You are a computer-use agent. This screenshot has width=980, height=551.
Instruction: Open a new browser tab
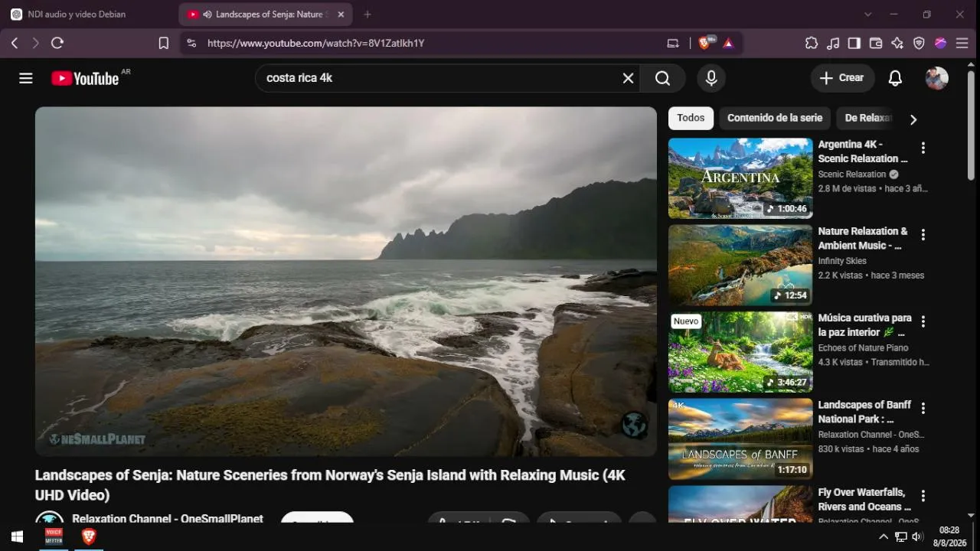tap(367, 15)
